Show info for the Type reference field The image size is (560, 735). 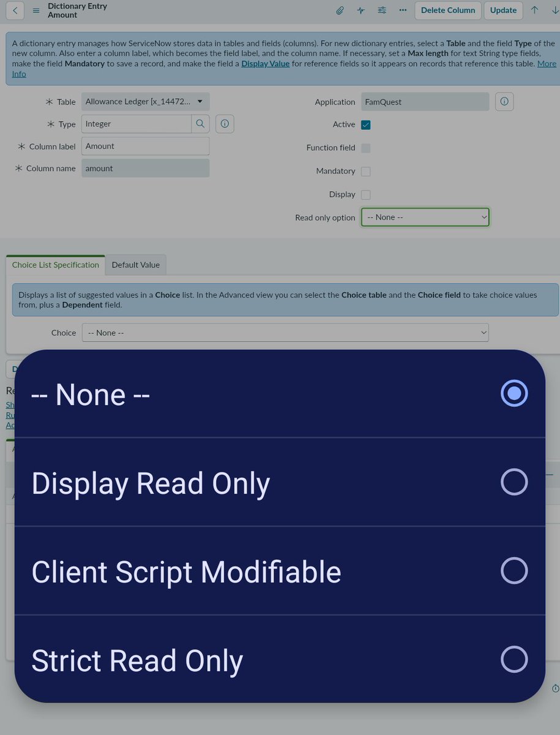(x=225, y=124)
